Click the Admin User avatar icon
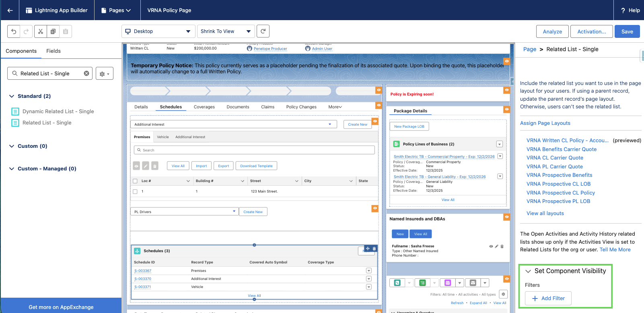This screenshot has height=313, width=644. tap(308, 49)
